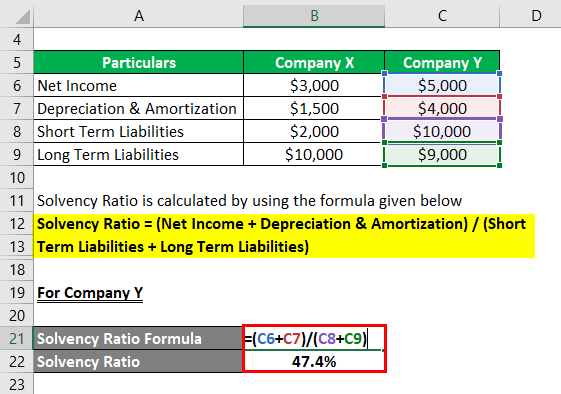The height and width of the screenshot is (394, 561).
Task: Select row 18 header
Action: coord(17,269)
